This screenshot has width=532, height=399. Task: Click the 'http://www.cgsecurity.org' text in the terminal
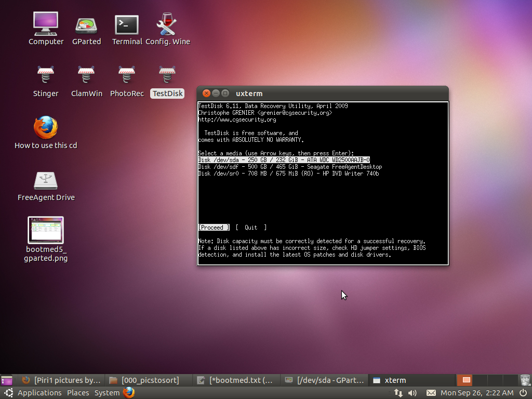point(237,119)
